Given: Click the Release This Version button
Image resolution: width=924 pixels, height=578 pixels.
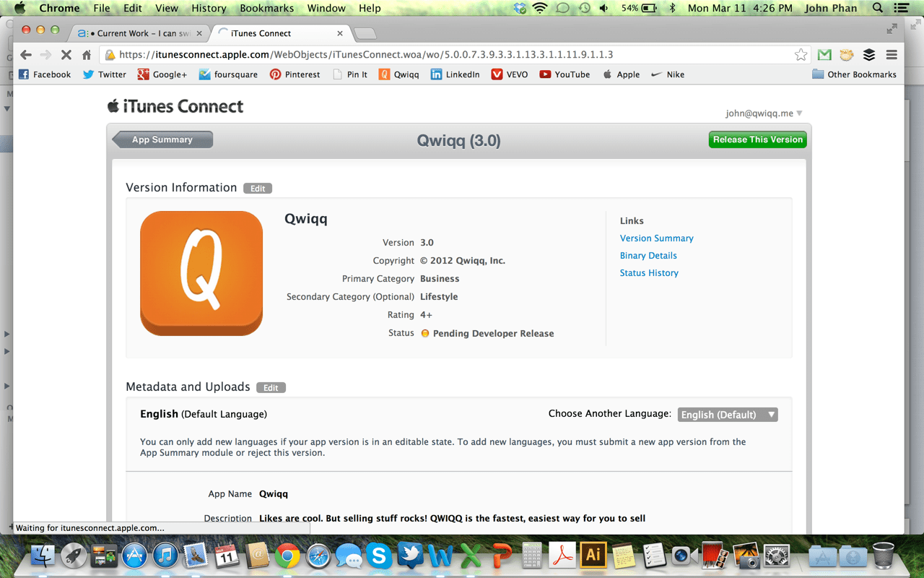Looking at the screenshot, I should tap(757, 140).
